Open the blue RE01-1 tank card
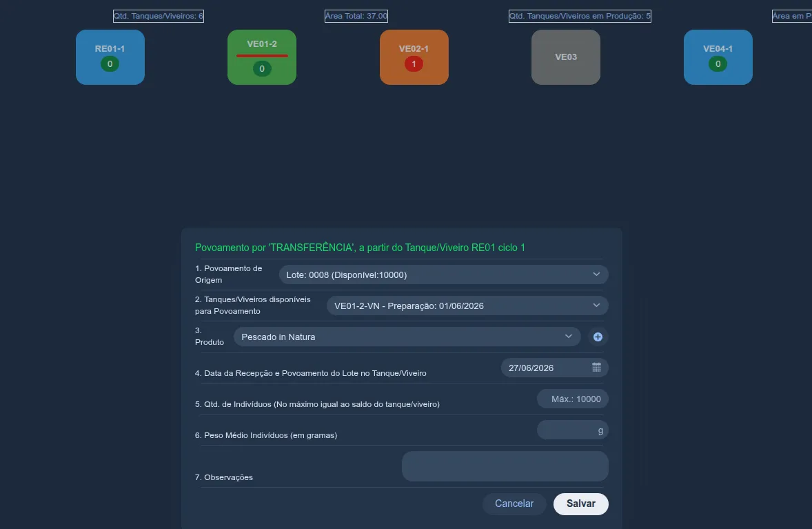The height and width of the screenshot is (529, 812). coord(110,57)
